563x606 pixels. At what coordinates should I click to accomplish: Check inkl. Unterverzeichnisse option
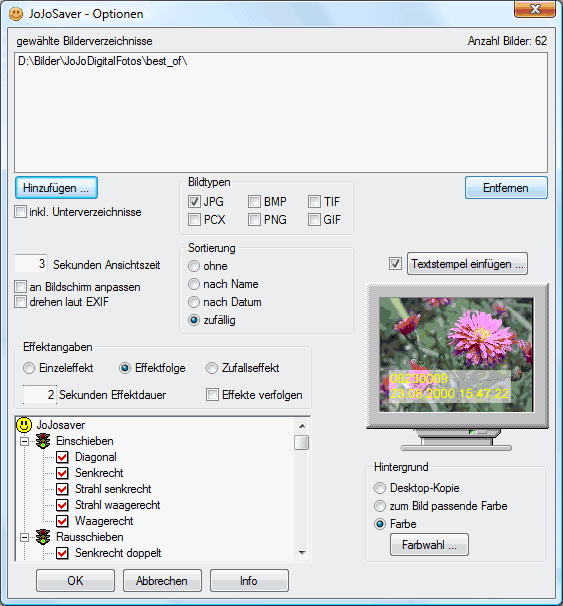(x=20, y=212)
